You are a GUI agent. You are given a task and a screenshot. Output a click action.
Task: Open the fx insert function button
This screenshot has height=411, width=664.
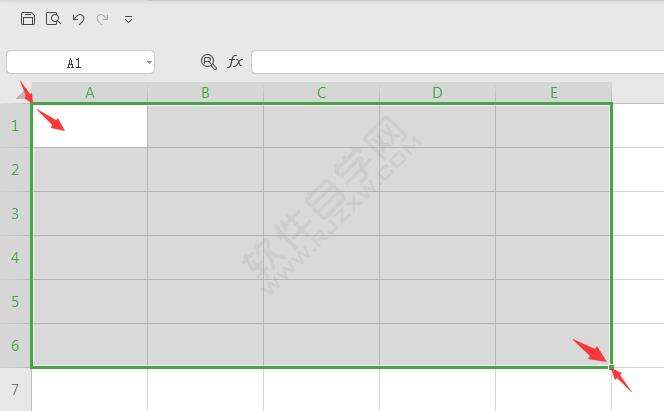click(235, 62)
